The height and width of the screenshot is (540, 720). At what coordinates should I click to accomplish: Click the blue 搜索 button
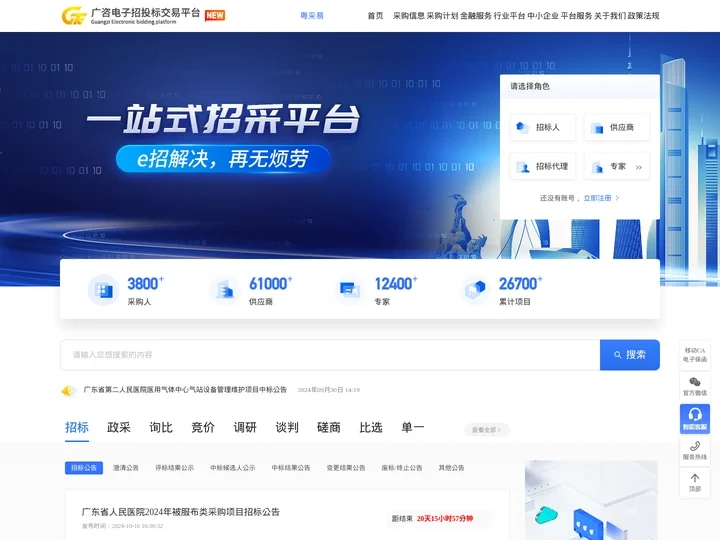click(x=629, y=354)
